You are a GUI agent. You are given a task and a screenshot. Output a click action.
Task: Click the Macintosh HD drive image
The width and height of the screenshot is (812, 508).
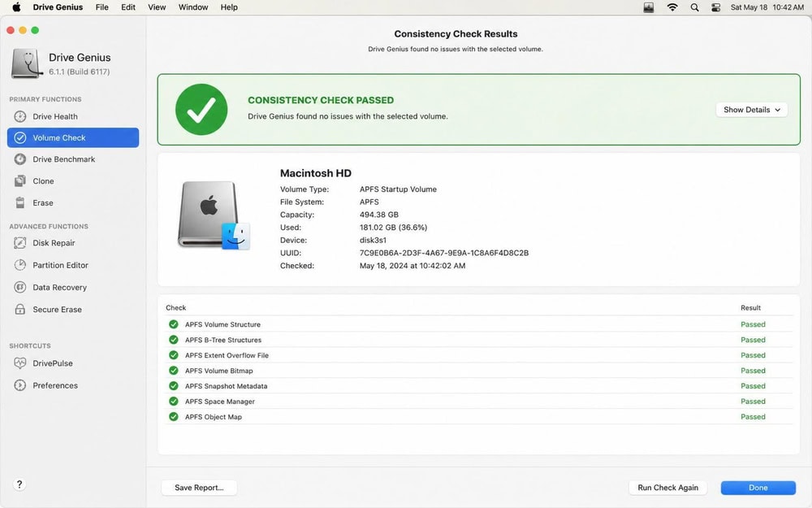click(214, 215)
